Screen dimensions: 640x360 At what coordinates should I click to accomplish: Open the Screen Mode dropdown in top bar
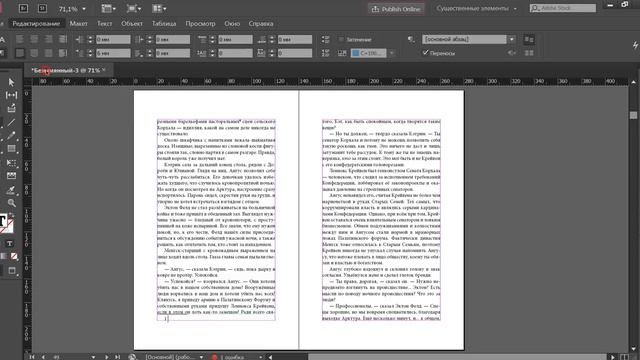(134, 8)
